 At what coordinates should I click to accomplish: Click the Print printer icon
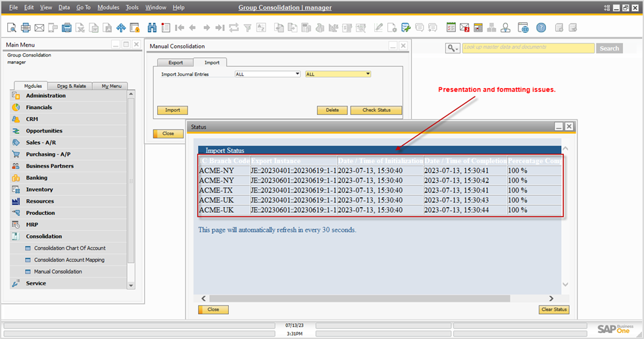(26, 28)
